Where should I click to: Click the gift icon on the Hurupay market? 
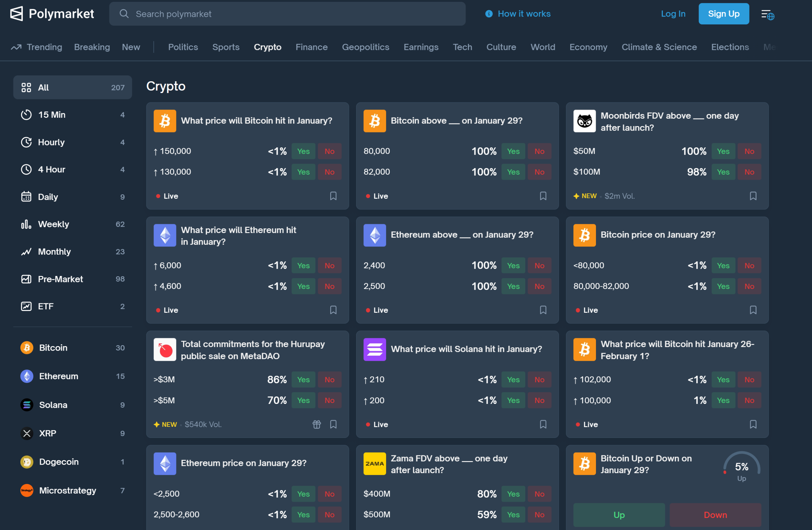click(x=316, y=424)
